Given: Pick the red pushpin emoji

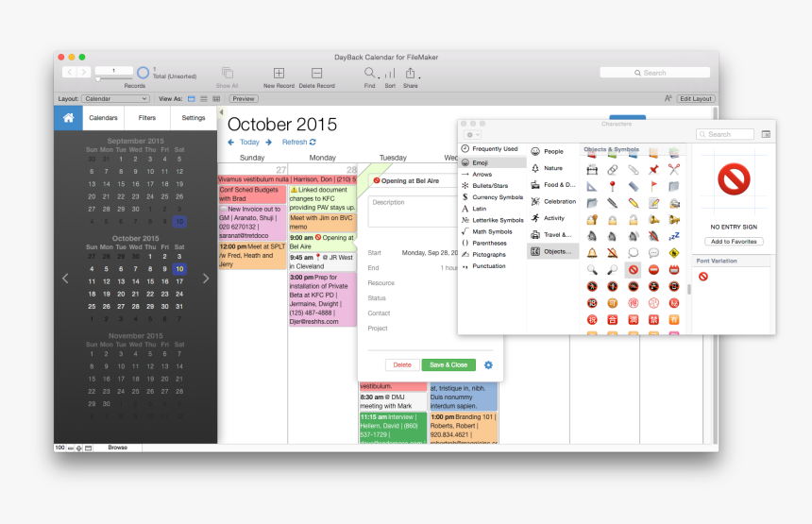Looking at the screenshot, I should click(x=653, y=169).
